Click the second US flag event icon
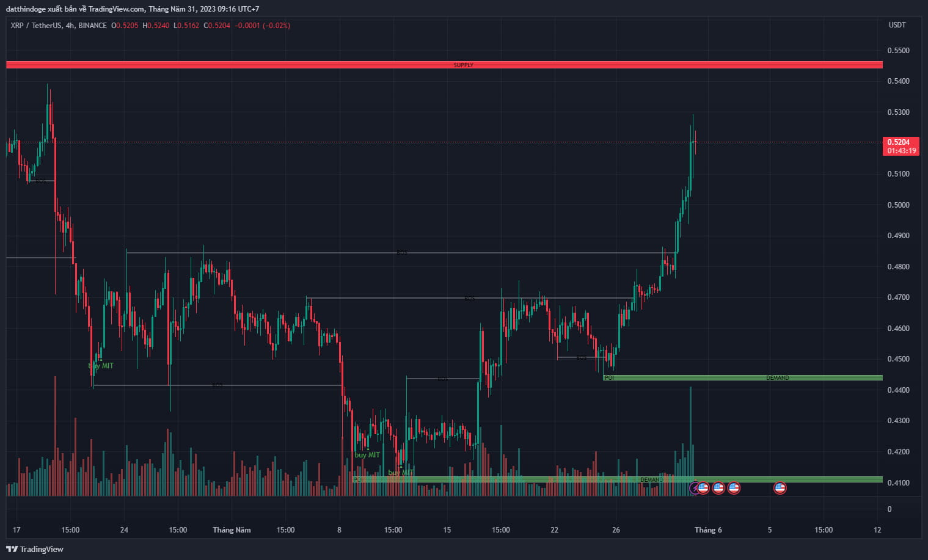The image size is (928, 560). pos(718,488)
